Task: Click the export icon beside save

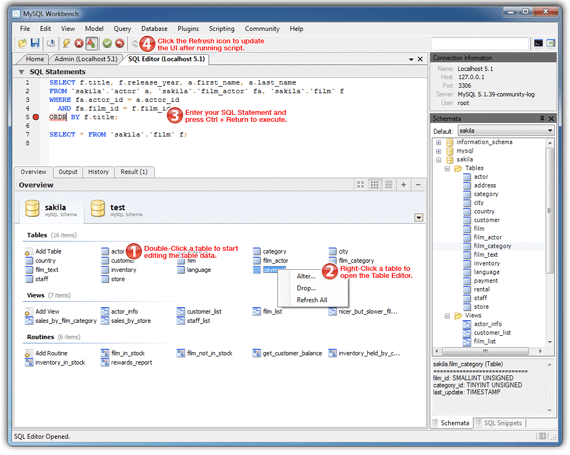Action: [x=51, y=43]
